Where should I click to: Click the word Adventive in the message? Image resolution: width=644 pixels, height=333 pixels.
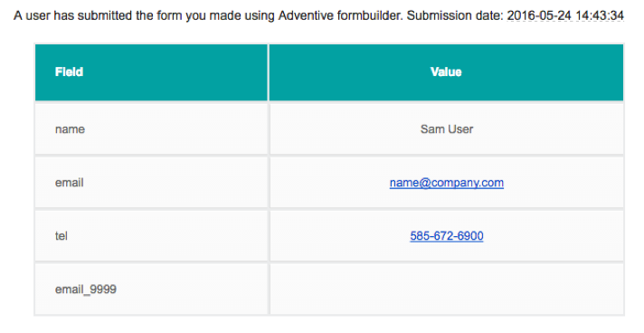(306, 15)
